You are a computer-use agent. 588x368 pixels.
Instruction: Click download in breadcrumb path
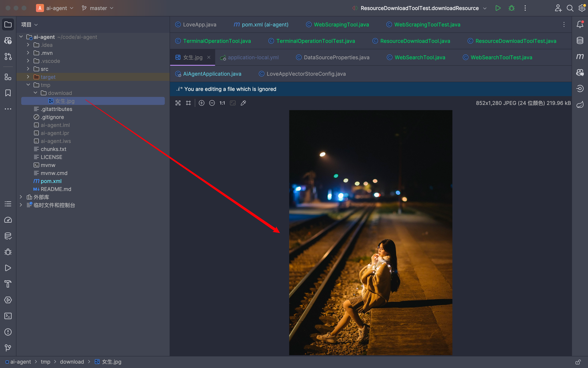click(x=72, y=362)
